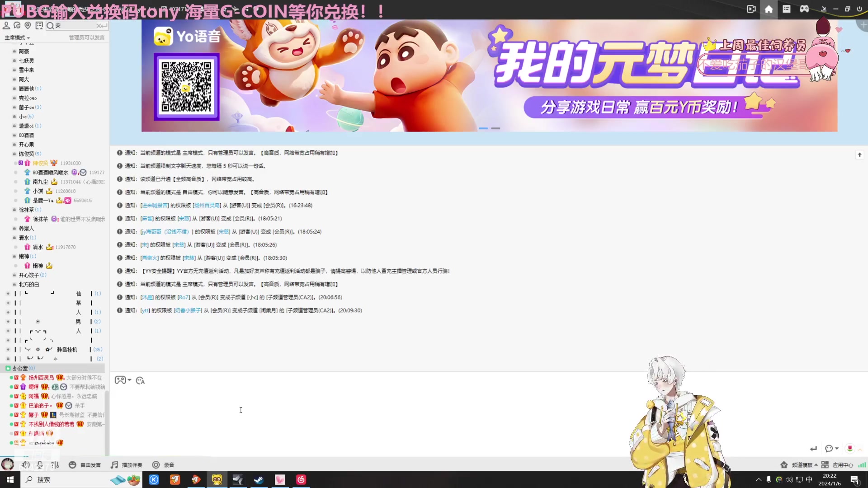Open Steam from the Windows taskbar
868x488 pixels.
tap(259, 479)
